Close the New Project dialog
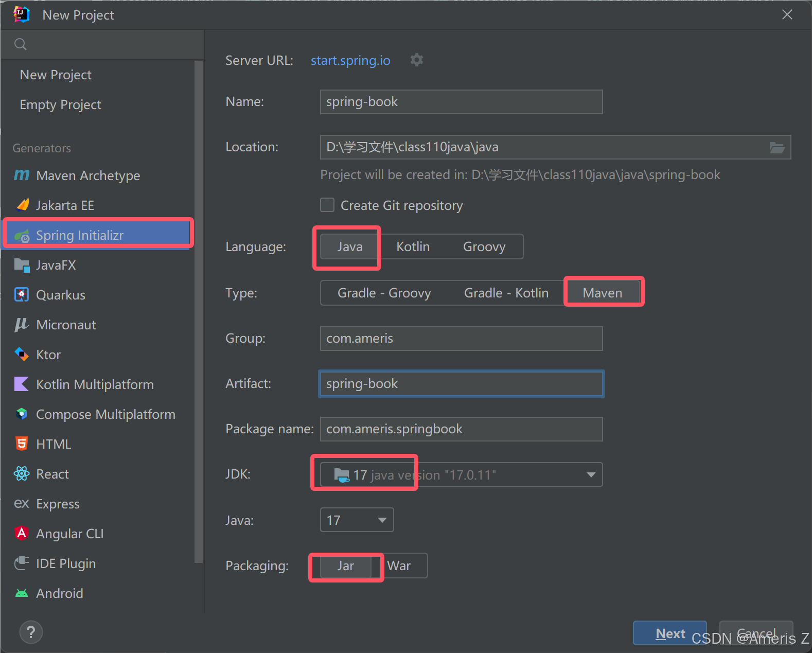 [x=787, y=15]
